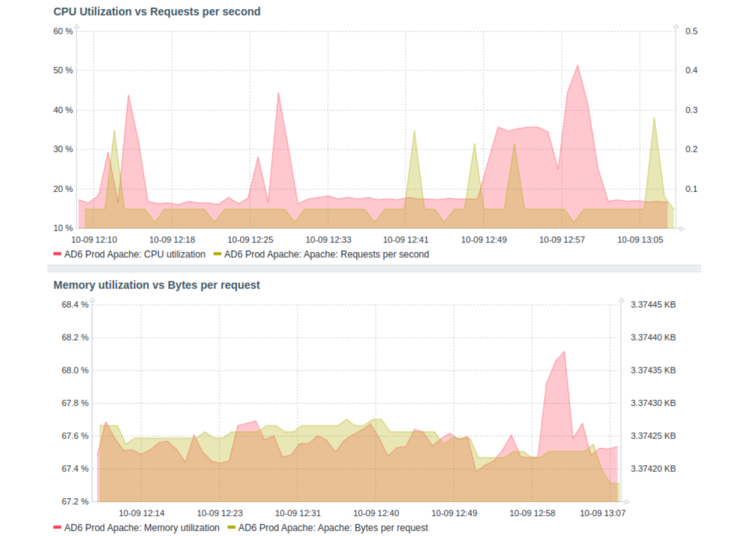Click the '0.1' requests axis label

tap(691, 189)
